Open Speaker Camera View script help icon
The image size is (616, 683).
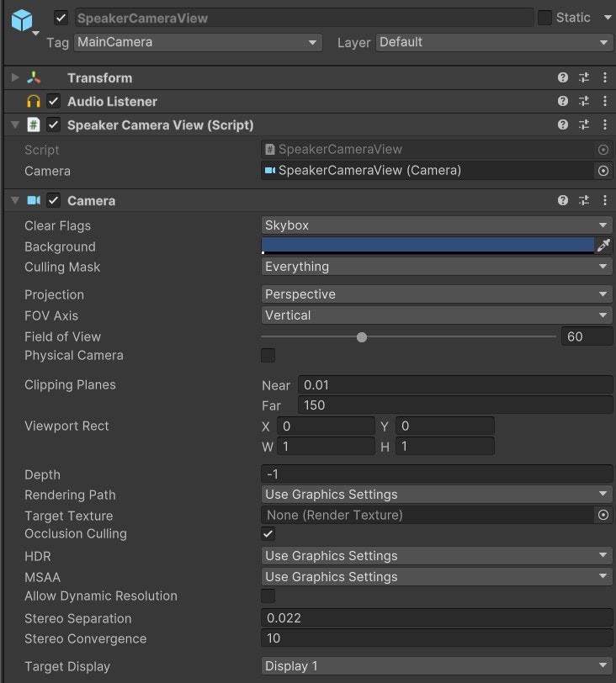pyautogui.click(x=562, y=124)
